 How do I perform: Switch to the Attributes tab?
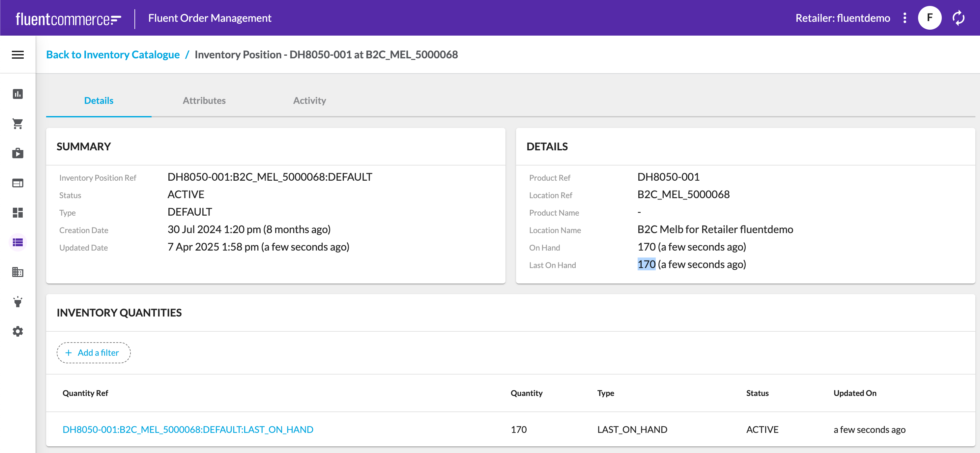coord(204,101)
